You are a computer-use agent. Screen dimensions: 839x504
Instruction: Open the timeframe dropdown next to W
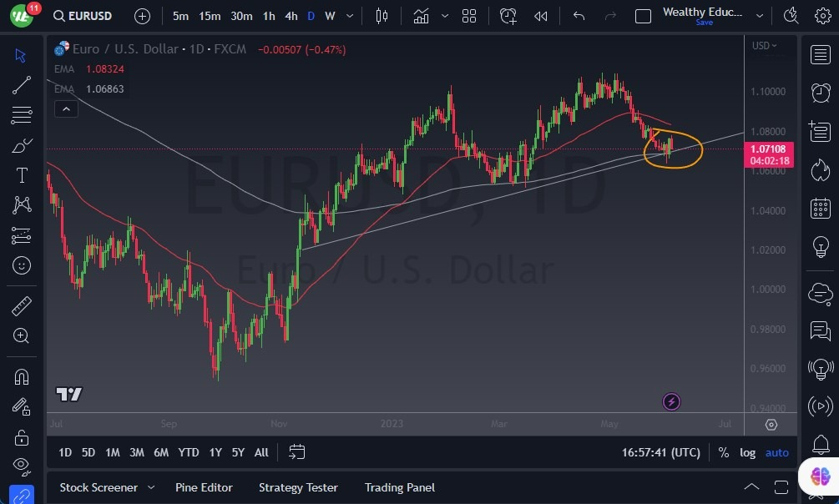349,15
